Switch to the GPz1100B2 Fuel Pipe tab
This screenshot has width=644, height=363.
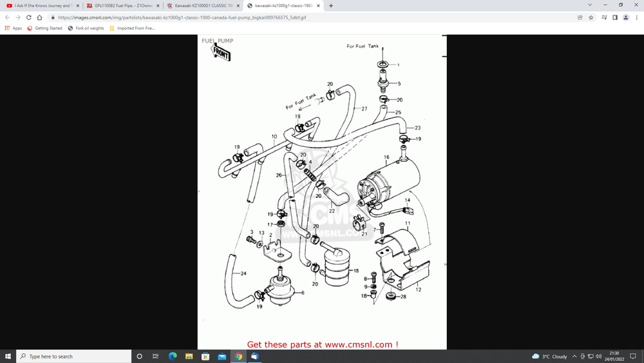[119, 6]
